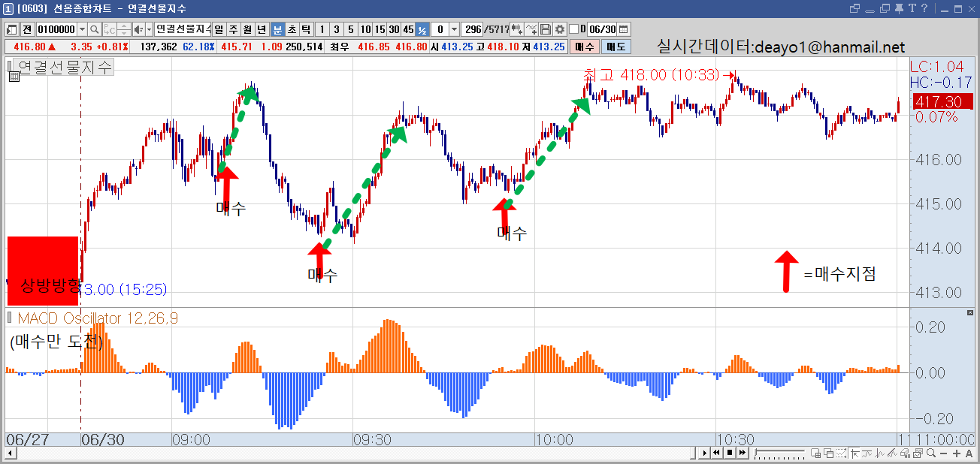Select the 초 (seconds) period tab
Screen dimensions: 980x464
[292, 29]
